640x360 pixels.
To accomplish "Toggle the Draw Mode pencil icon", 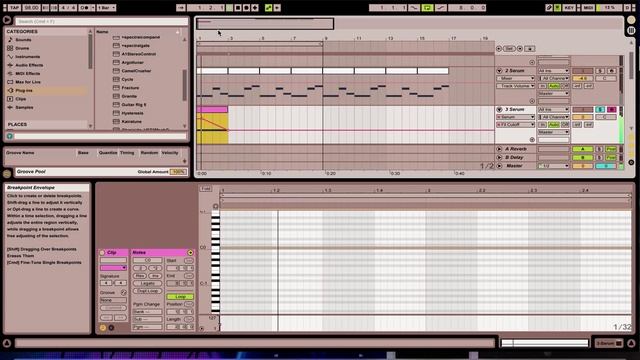I will tap(550, 8).
